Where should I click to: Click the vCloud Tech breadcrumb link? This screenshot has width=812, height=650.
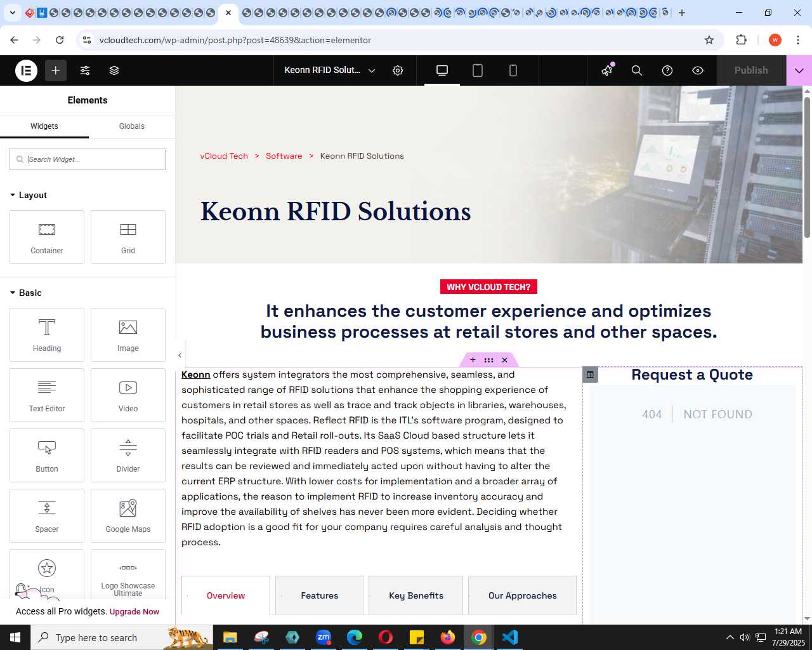point(224,156)
